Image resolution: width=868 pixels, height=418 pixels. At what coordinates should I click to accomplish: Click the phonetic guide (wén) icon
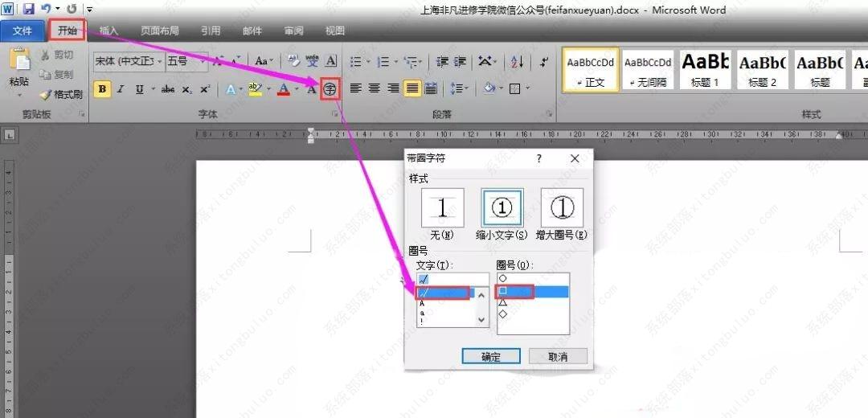312,61
